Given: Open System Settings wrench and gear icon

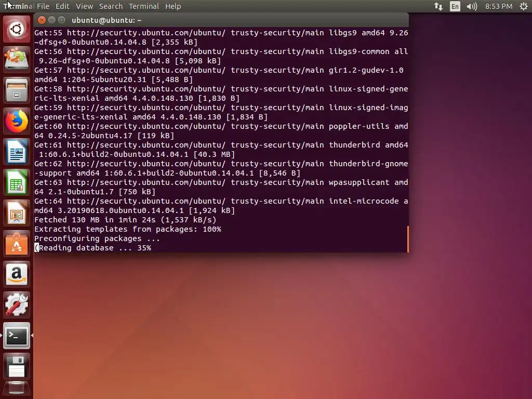Looking at the screenshot, I should (17, 305).
